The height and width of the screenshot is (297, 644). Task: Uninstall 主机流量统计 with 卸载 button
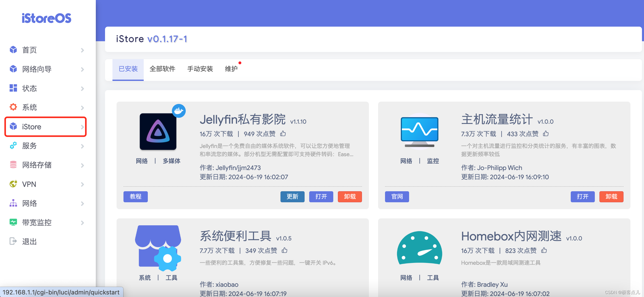(611, 197)
